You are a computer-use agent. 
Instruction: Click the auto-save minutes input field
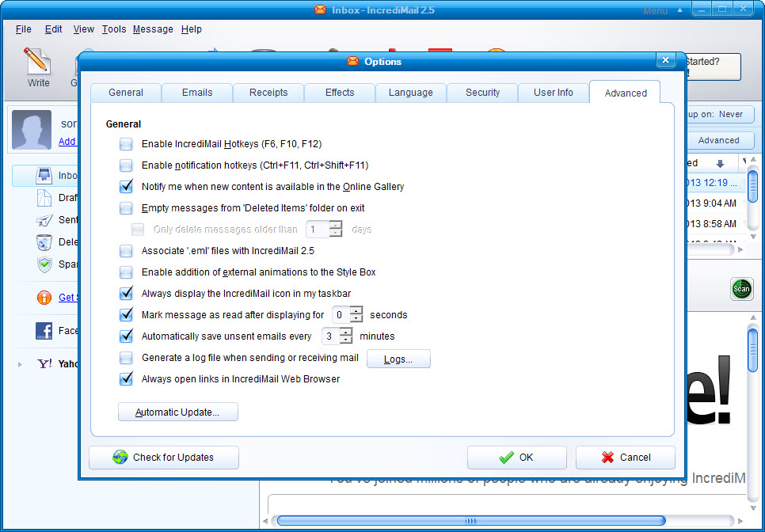tap(330, 336)
